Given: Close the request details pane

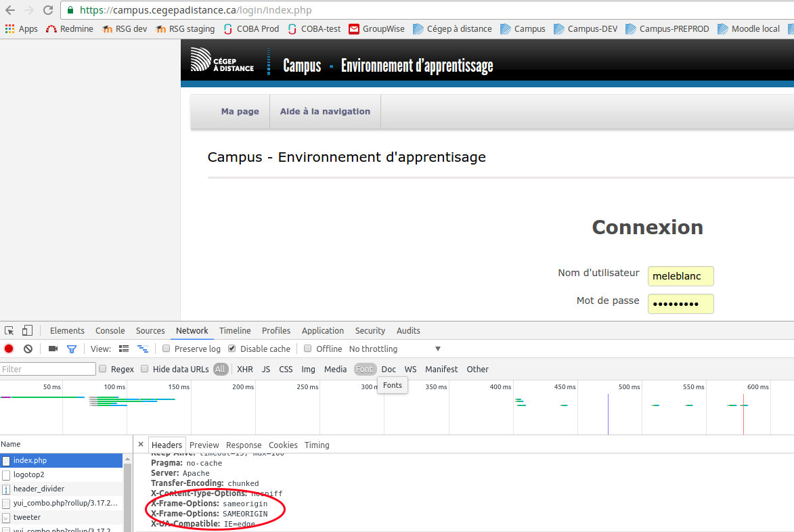Looking at the screenshot, I should pos(141,445).
